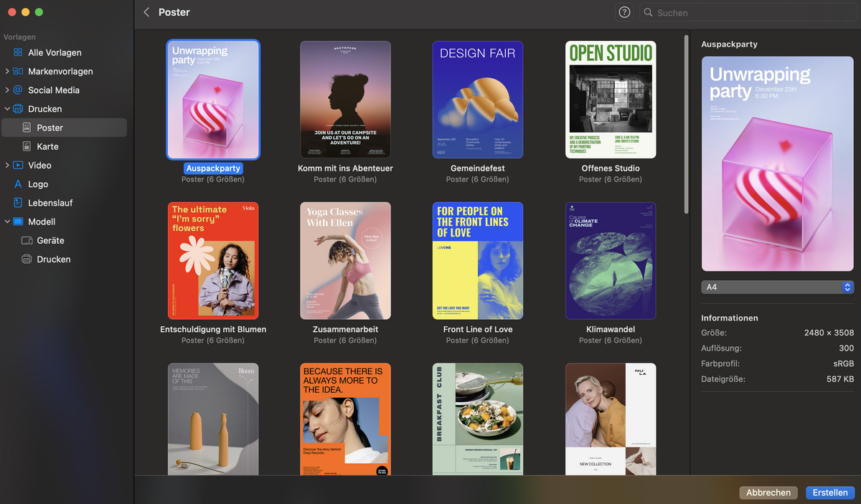
Task: Click the template grid vertical scrollbar
Action: (x=687, y=125)
